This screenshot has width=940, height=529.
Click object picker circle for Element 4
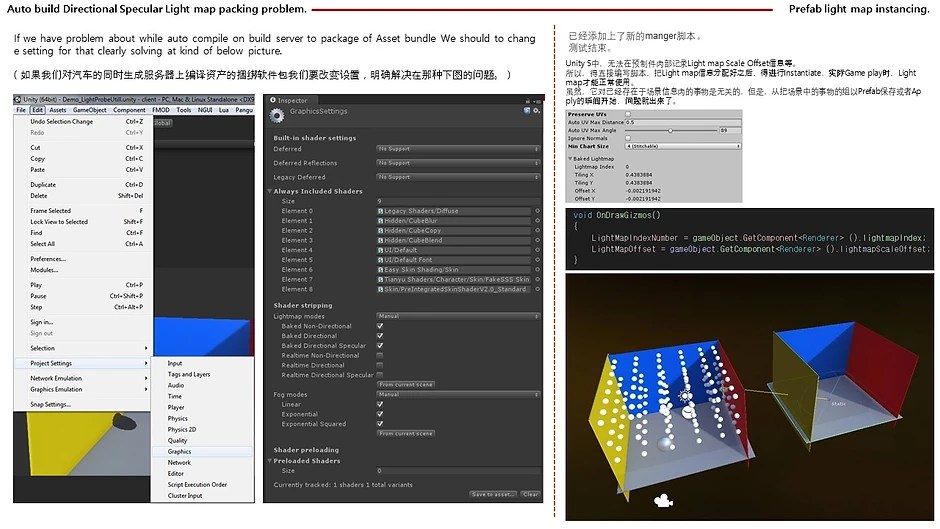point(537,250)
